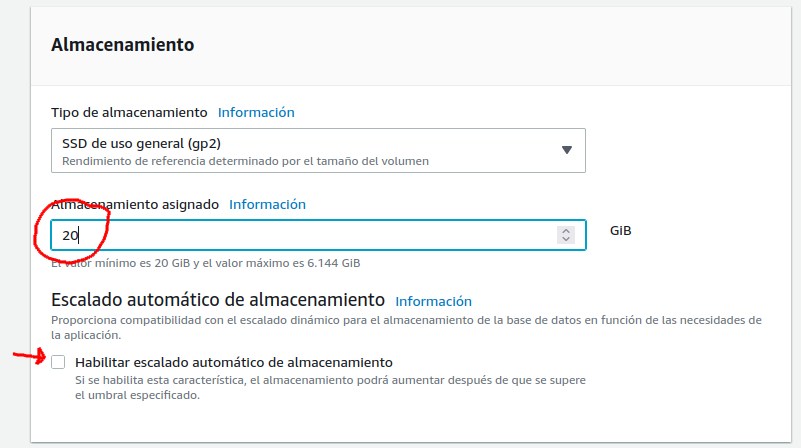Focus the allocated storage field showing 20
The height and width of the screenshot is (448, 801).
coord(300,235)
